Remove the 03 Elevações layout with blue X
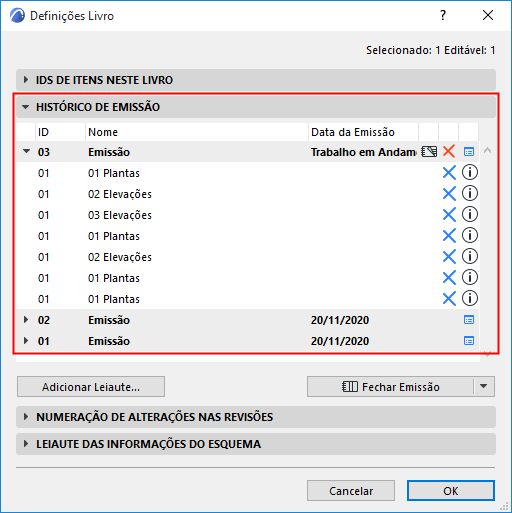512x513 pixels. click(449, 215)
